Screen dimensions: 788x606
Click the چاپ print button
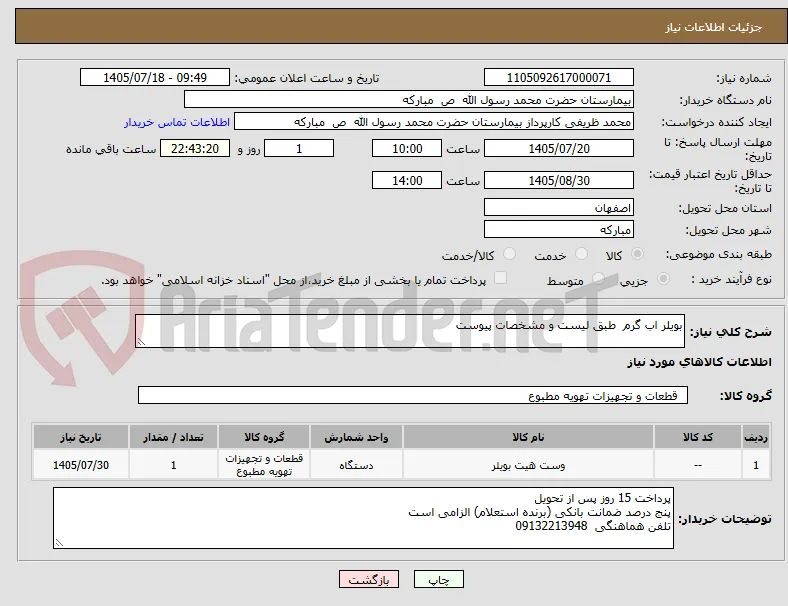tap(439, 579)
